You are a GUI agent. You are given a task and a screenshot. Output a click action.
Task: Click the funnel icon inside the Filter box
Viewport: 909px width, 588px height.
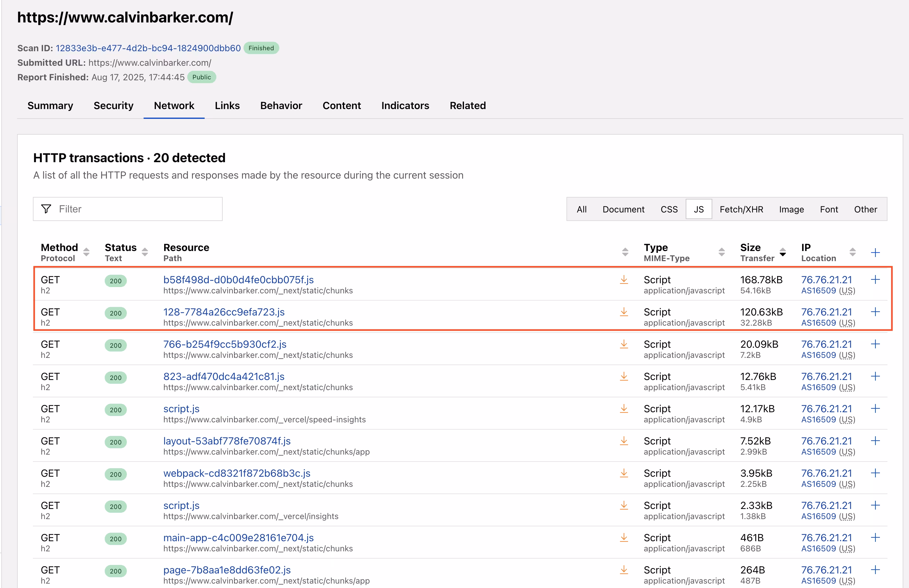click(x=46, y=209)
